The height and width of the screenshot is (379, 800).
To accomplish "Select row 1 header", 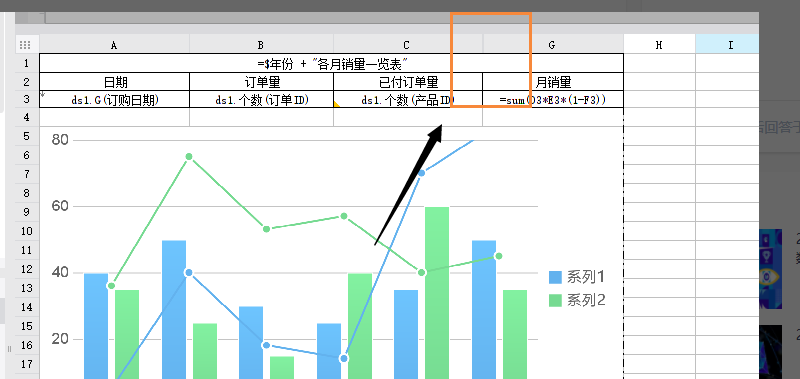I will 27,63.
